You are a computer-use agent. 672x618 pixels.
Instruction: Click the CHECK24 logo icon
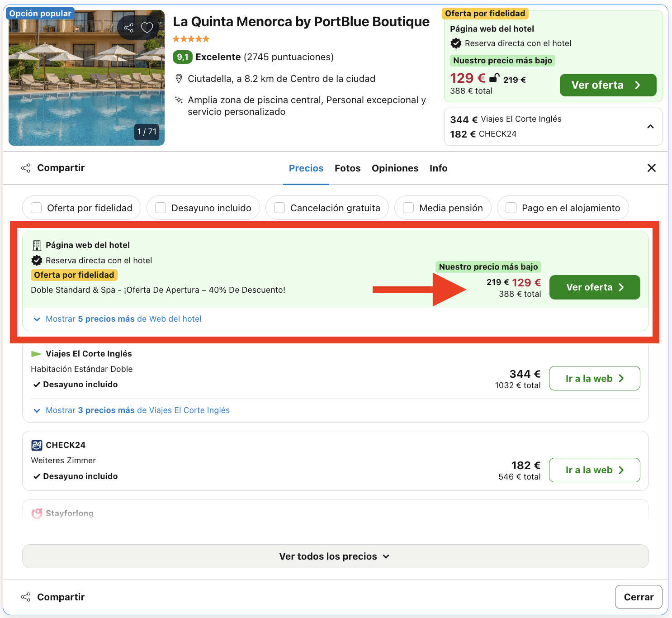36,445
